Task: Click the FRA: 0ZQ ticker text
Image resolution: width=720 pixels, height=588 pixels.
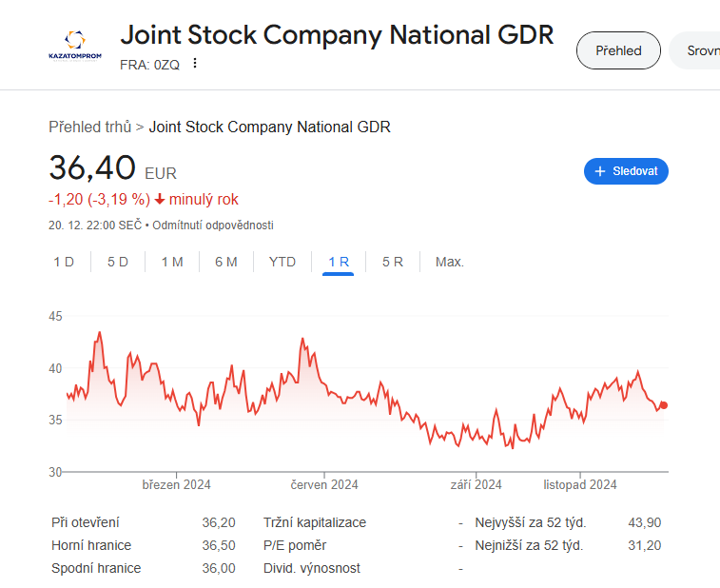Action: pyautogui.click(x=149, y=65)
